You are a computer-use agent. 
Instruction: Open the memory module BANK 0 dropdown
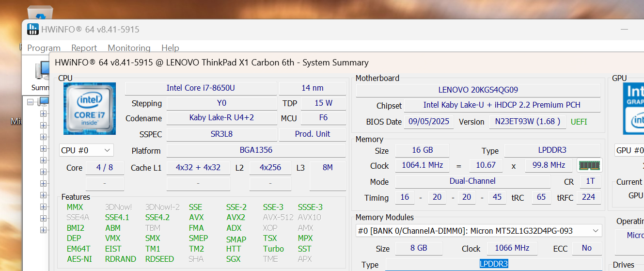click(479, 231)
